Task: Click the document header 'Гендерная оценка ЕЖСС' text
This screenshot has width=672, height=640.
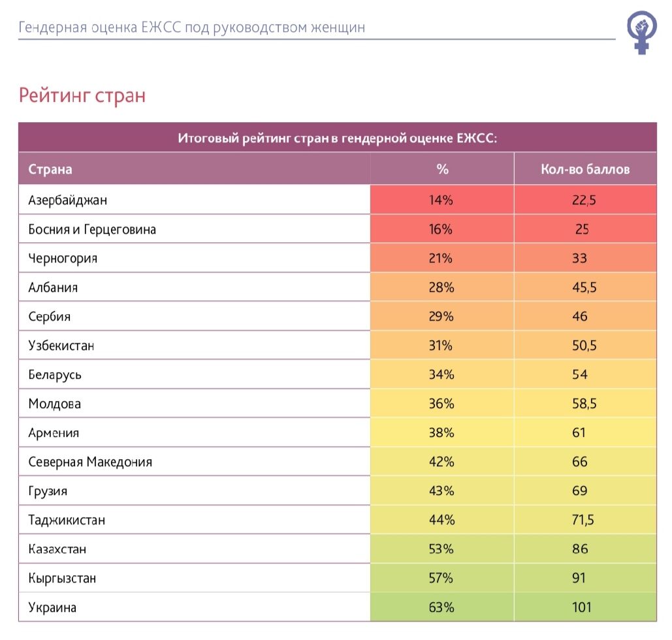Action: click(191, 27)
